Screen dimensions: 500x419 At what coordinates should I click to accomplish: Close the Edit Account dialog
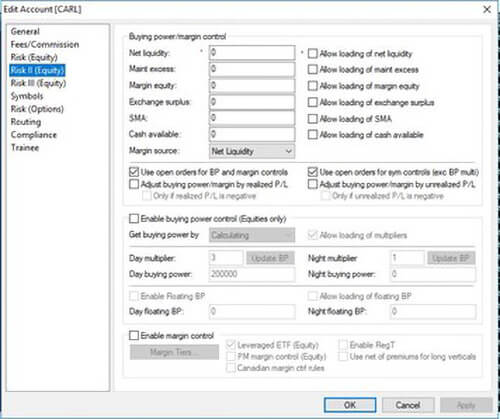tap(487, 9)
